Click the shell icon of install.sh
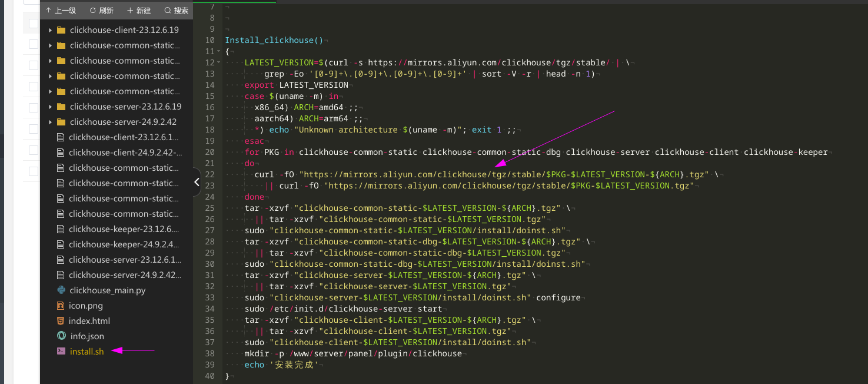 click(x=61, y=352)
